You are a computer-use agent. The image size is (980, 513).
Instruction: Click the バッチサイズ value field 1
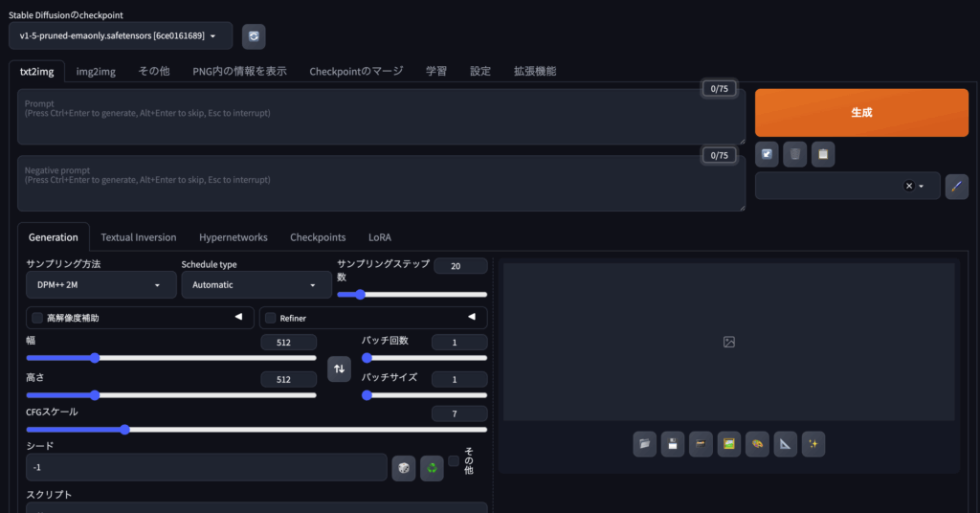[458, 379]
